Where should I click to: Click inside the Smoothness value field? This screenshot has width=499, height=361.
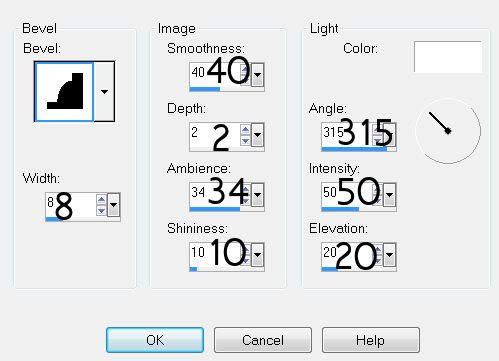[215, 75]
